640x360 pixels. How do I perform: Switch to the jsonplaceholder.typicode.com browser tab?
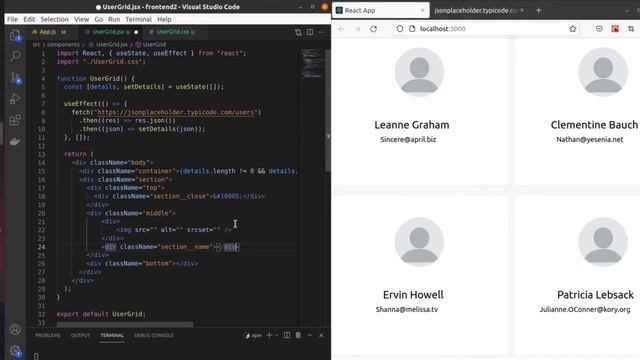pos(480,11)
